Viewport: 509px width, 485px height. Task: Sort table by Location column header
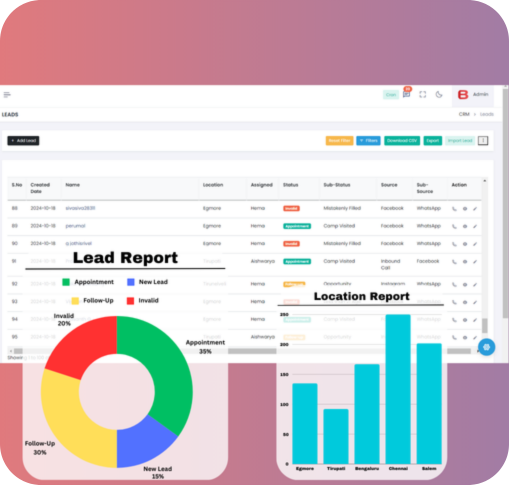tap(213, 185)
